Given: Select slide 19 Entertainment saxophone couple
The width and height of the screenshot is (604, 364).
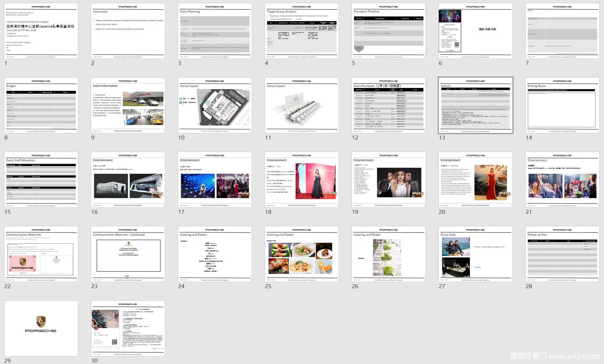Looking at the screenshot, I should coord(389,180).
